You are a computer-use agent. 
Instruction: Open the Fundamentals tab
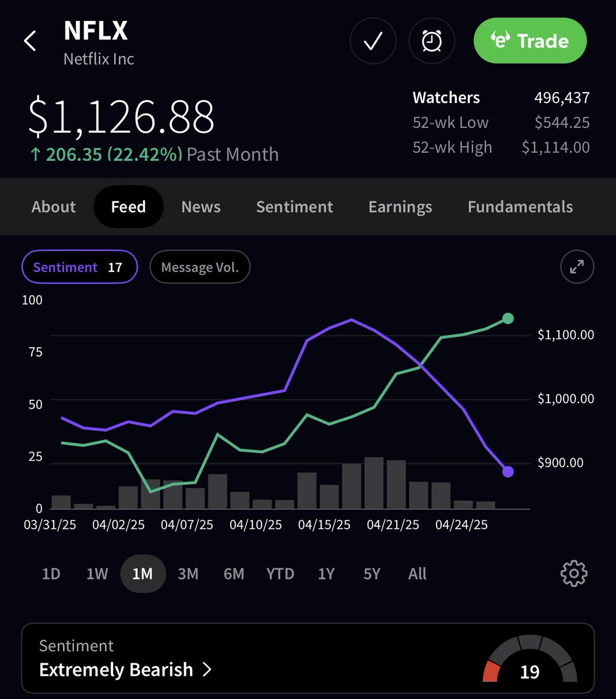pos(520,207)
